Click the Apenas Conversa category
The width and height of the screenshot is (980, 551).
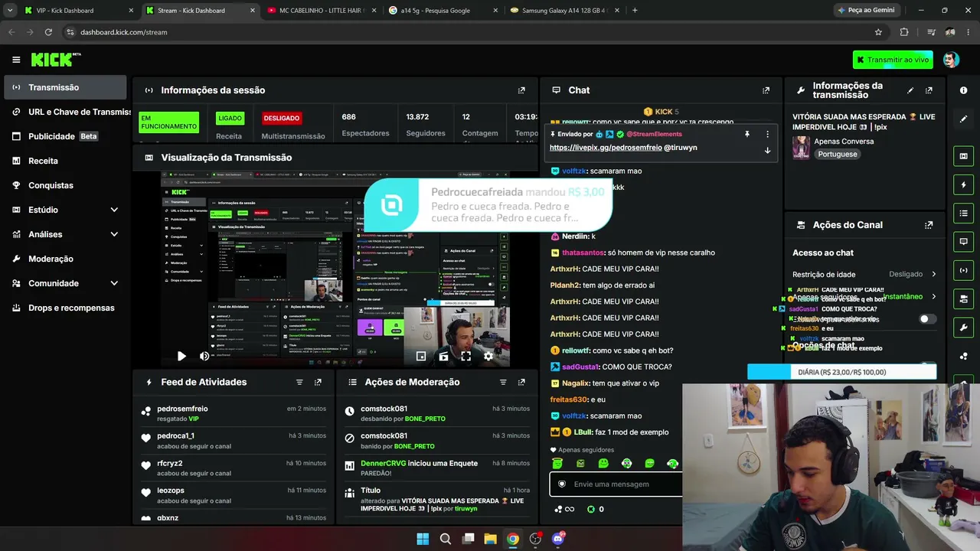[844, 142]
